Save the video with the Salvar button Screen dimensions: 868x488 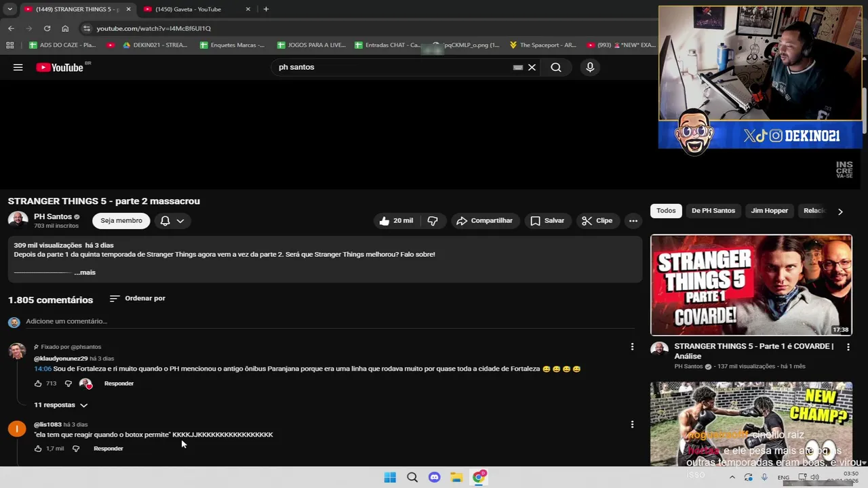[x=547, y=221]
